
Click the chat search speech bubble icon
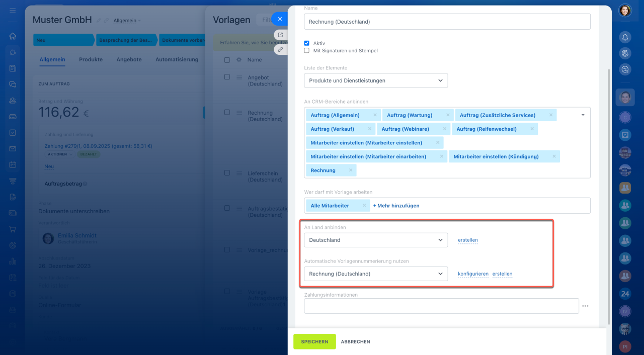click(x=625, y=69)
